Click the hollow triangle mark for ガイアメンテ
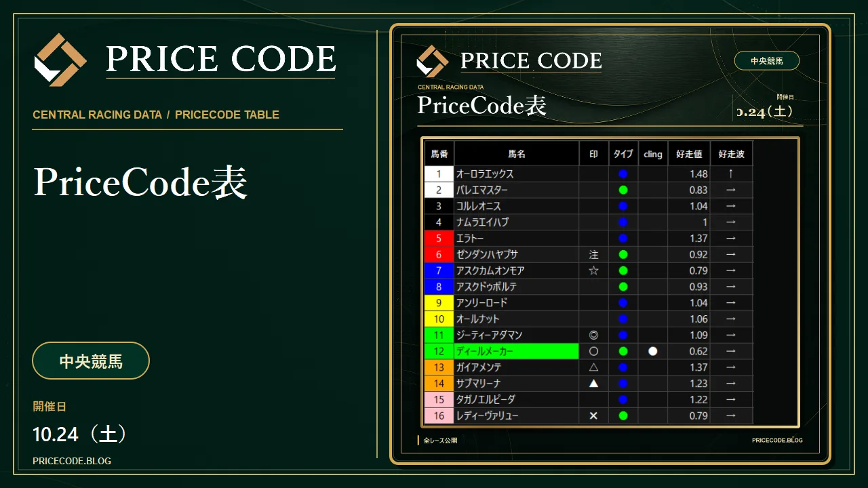Viewport: 868px width, 488px height. click(594, 367)
